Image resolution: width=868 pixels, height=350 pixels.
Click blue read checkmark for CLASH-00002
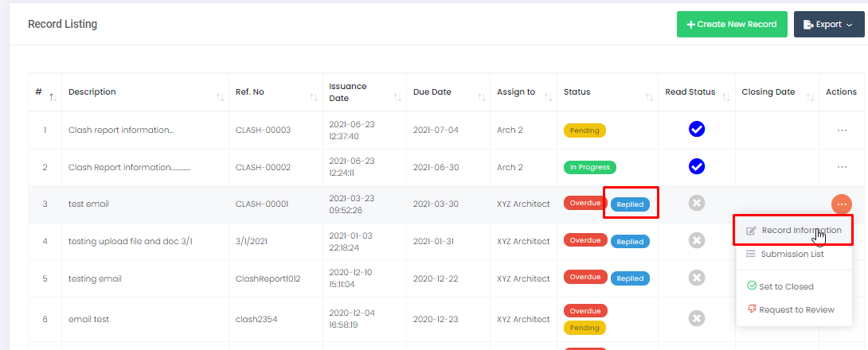(697, 166)
